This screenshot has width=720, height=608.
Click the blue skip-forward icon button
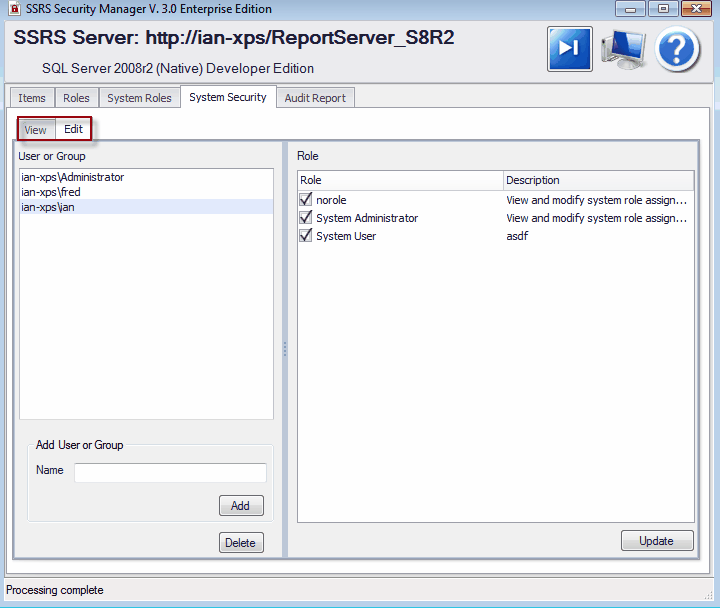569,49
